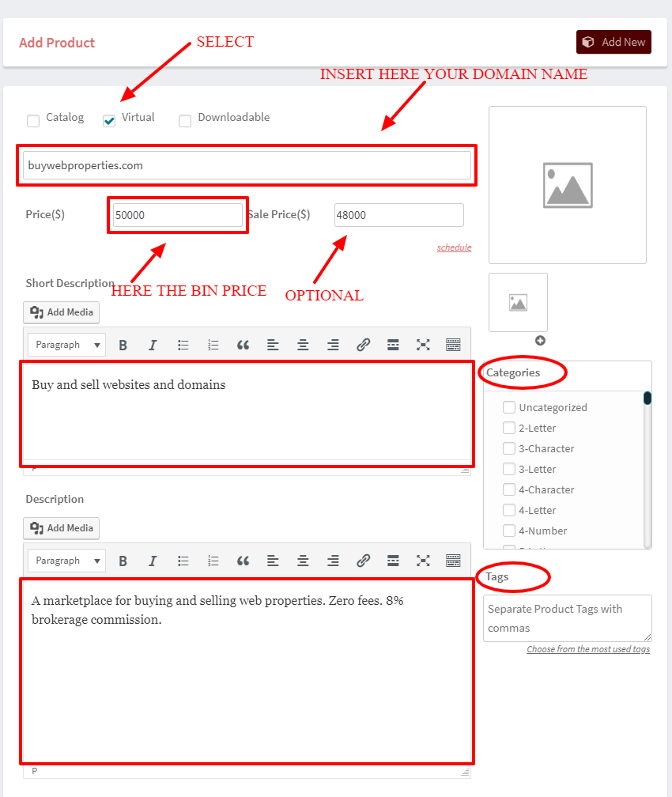The image size is (672, 797).
Task: Click Bold icon in Short Description toolbar
Action: 123,345
